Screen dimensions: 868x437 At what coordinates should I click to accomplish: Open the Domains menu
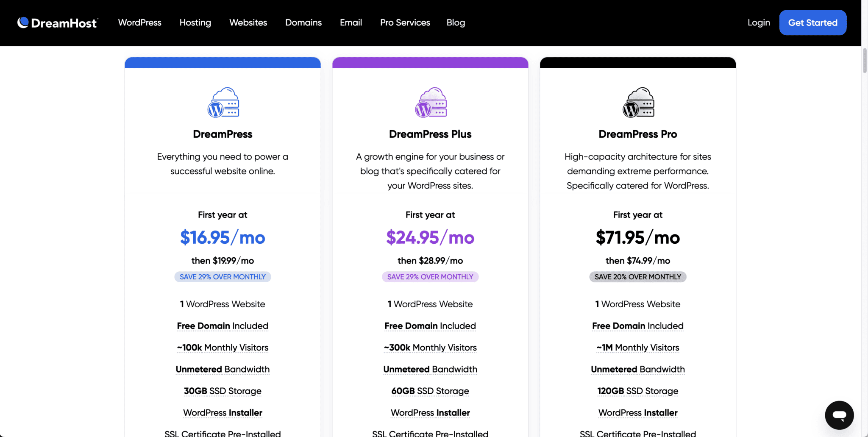(x=303, y=22)
